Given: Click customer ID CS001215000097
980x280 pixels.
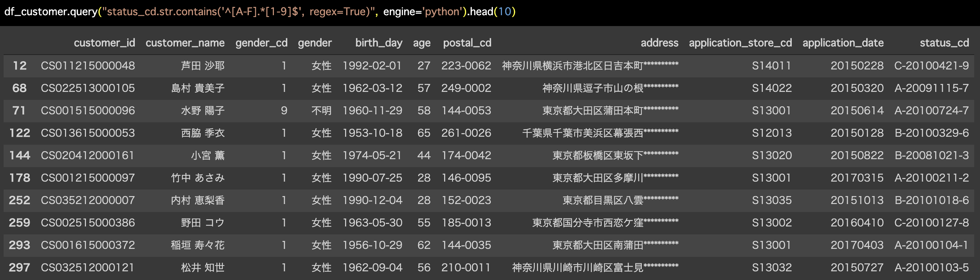Looking at the screenshot, I should (88, 178).
